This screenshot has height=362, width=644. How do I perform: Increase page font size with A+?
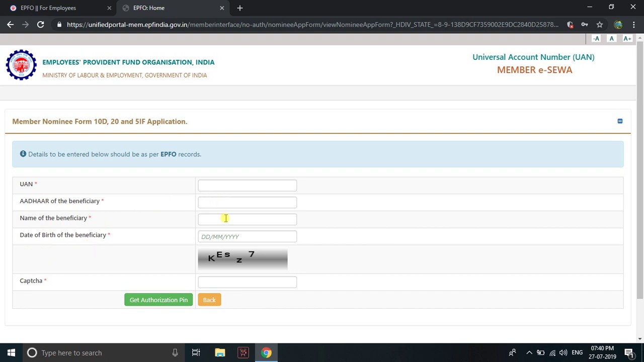coord(627,39)
